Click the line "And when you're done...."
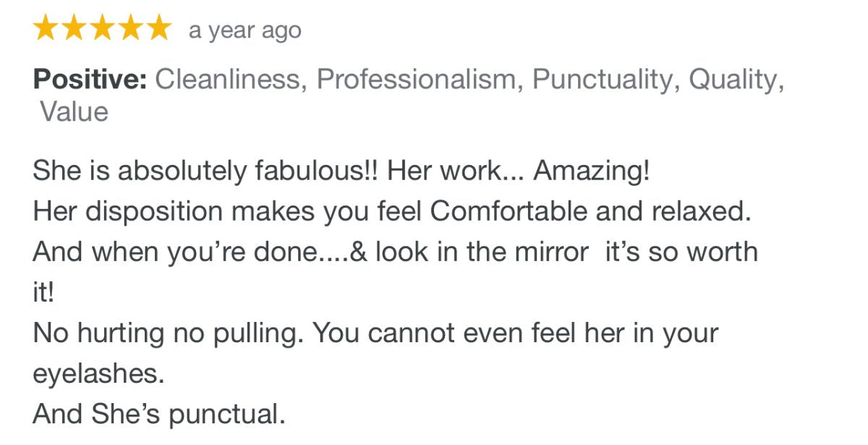 pyautogui.click(x=395, y=252)
